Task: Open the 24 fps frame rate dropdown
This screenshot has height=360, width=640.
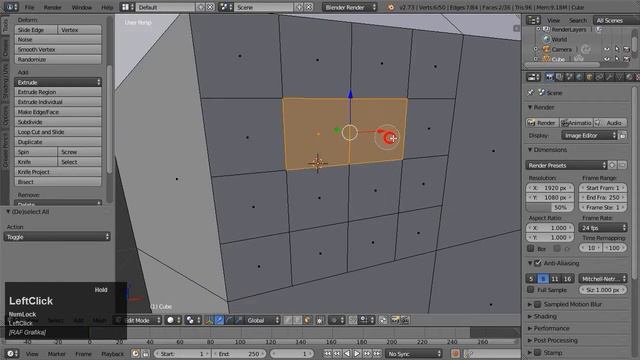Action: (x=602, y=228)
